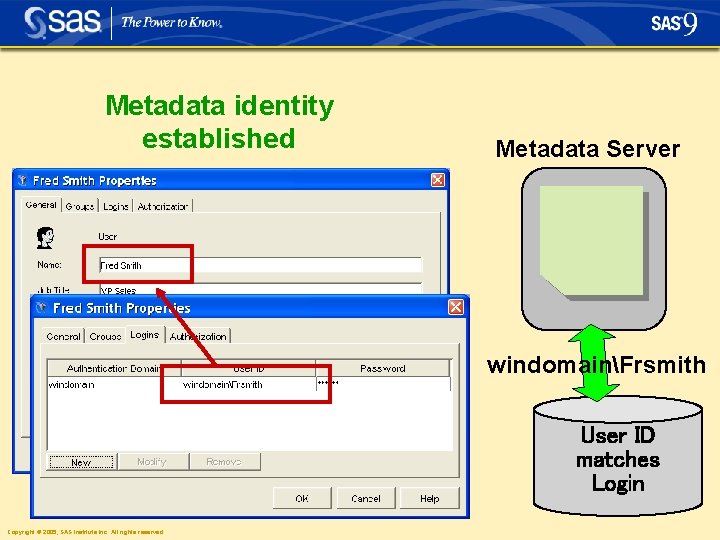Click the Job Title field VP Sales
This screenshot has width=720, height=540.
260,289
